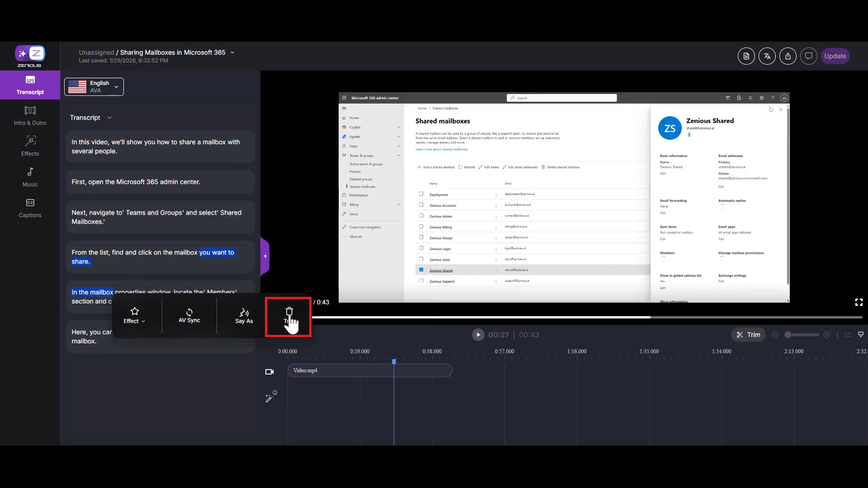Open the comments icon in header

[x=808, y=56]
